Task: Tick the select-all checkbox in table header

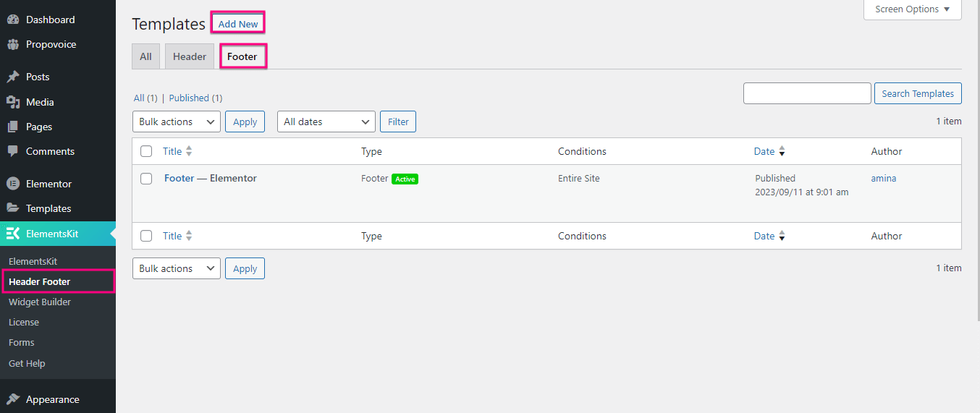Action: [x=146, y=151]
